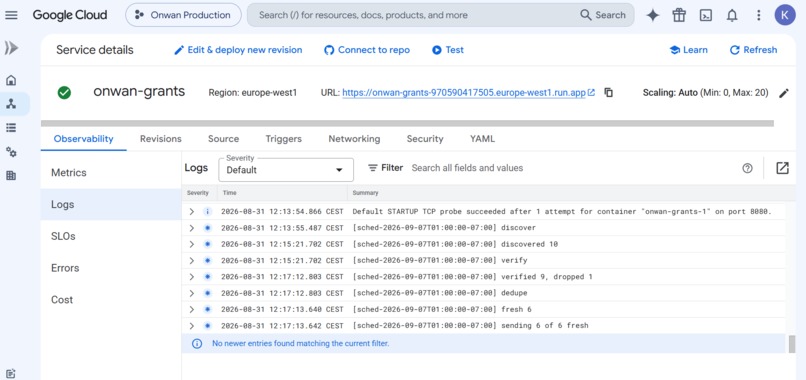
Task: Open the list icon in sidebar
Action: tap(11, 128)
